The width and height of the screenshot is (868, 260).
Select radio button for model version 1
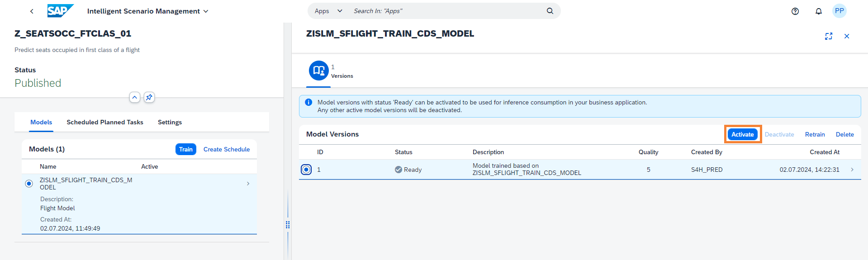click(306, 170)
